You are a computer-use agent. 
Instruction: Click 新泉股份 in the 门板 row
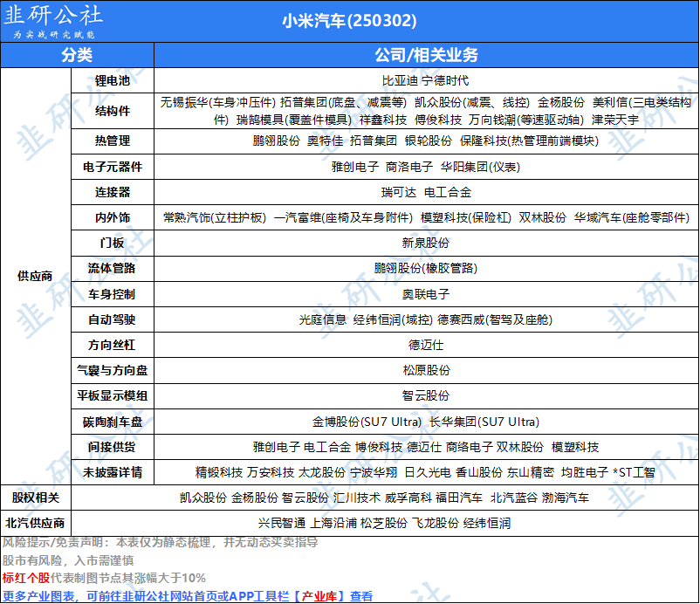click(426, 242)
